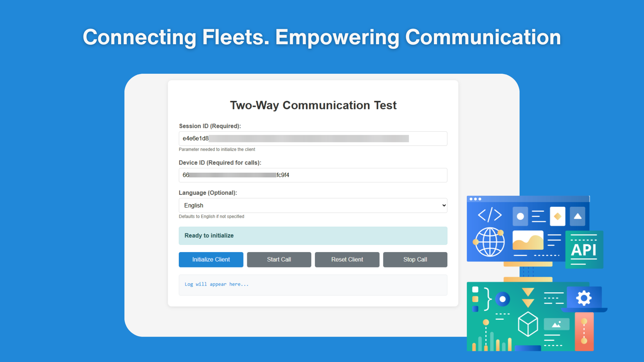Click the upward triangle tile icon
Screen dimensions: 644x362
point(578,216)
